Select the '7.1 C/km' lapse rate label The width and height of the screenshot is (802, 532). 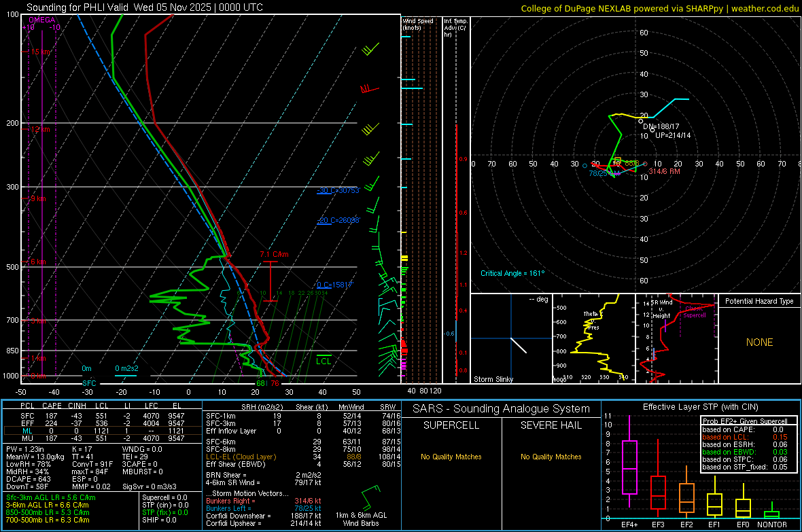274,254
